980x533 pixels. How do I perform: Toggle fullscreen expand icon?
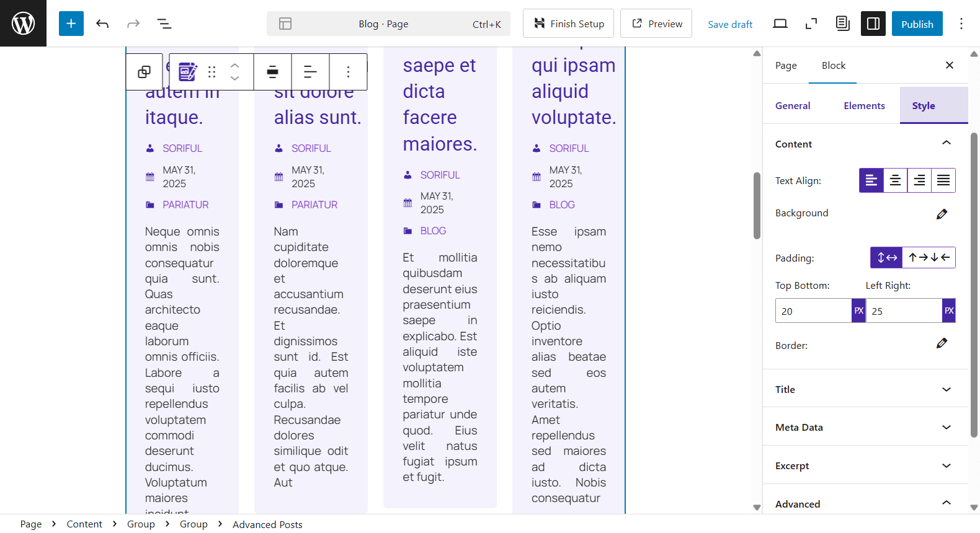811,24
